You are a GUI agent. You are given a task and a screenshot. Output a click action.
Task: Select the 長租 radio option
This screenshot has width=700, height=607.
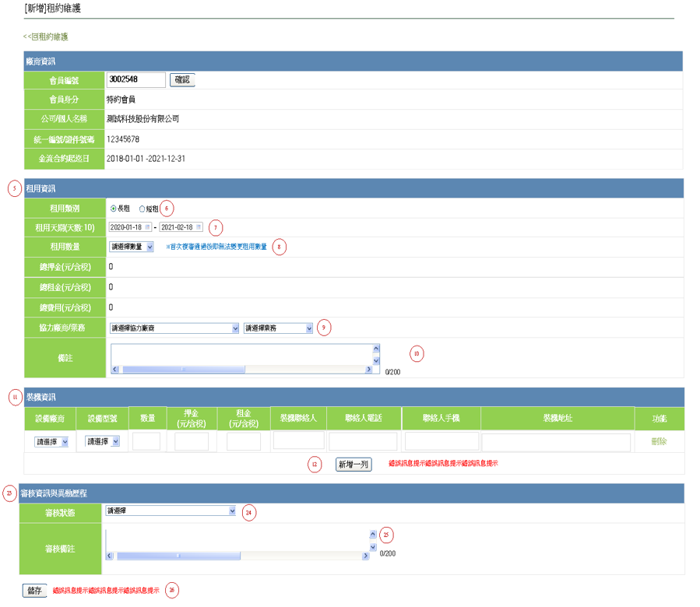[114, 209]
